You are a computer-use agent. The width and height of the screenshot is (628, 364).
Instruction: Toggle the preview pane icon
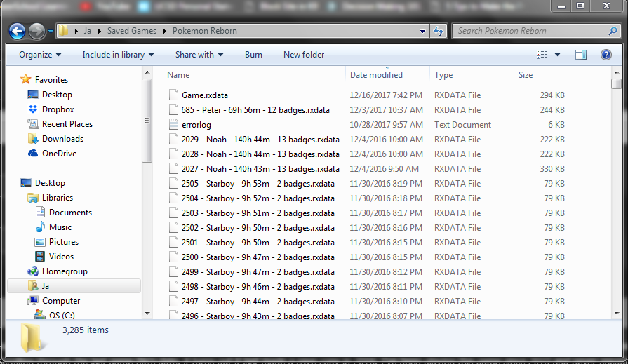coord(581,55)
